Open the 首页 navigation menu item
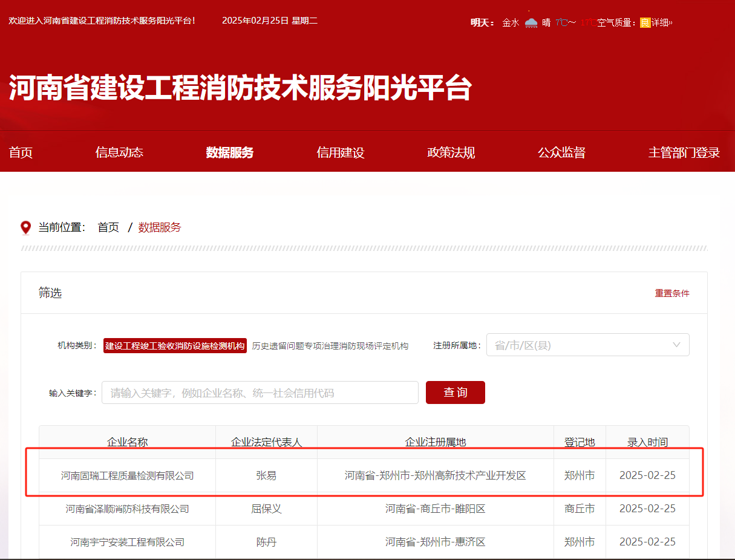 pos(21,152)
